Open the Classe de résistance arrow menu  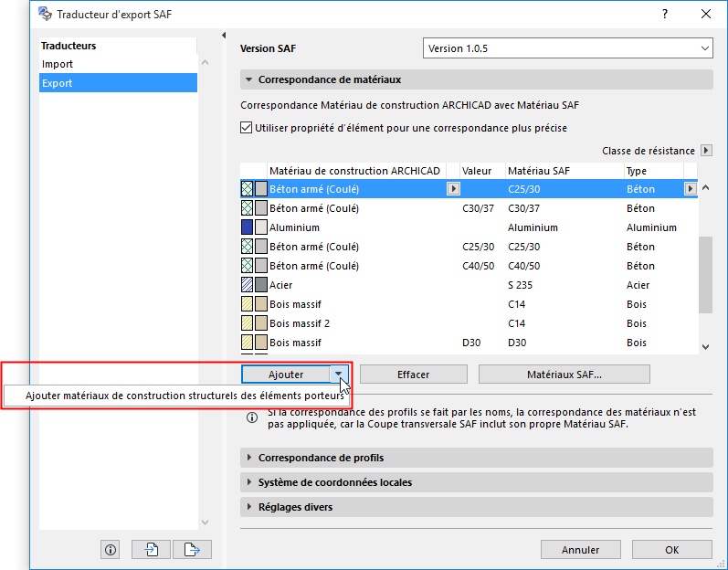pyautogui.click(x=706, y=151)
